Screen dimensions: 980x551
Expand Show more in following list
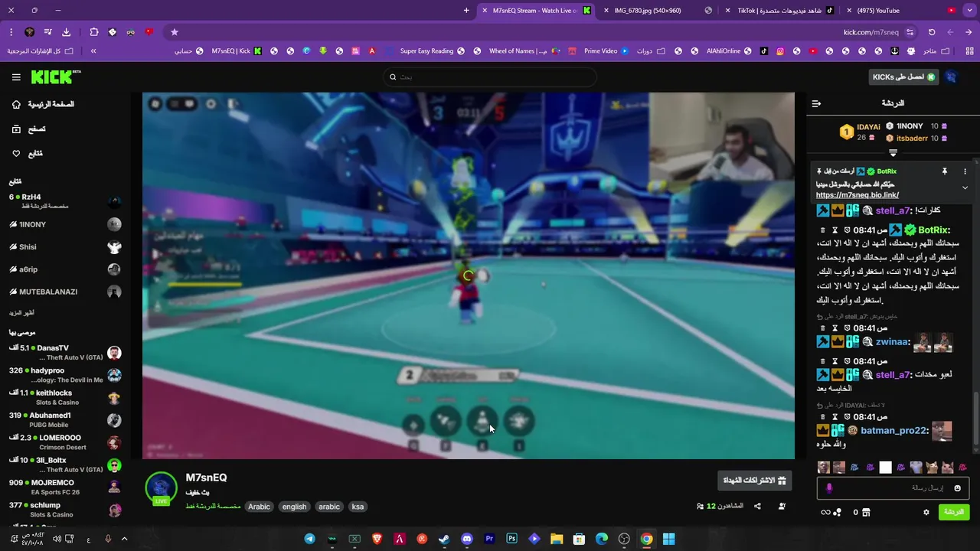click(x=21, y=313)
